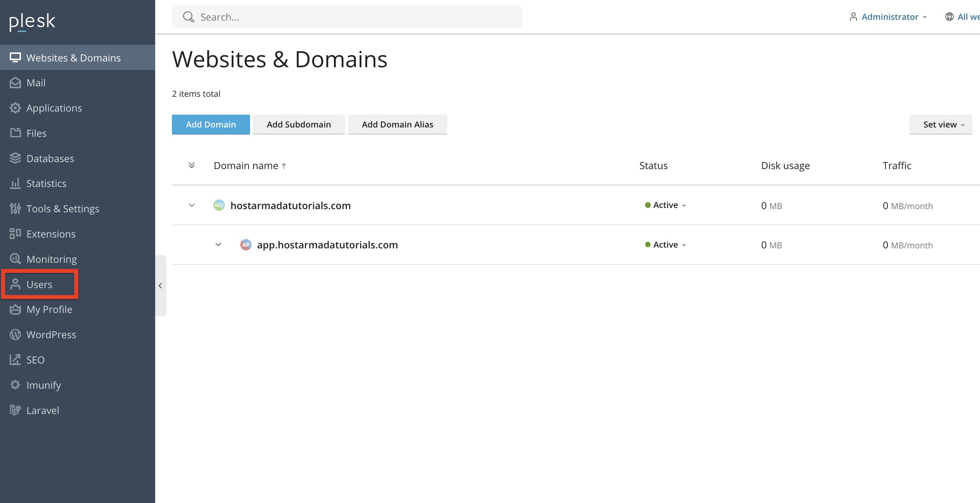
Task: Open Active status dropdown for app.hostarmadatutorials.com
Action: 665,245
